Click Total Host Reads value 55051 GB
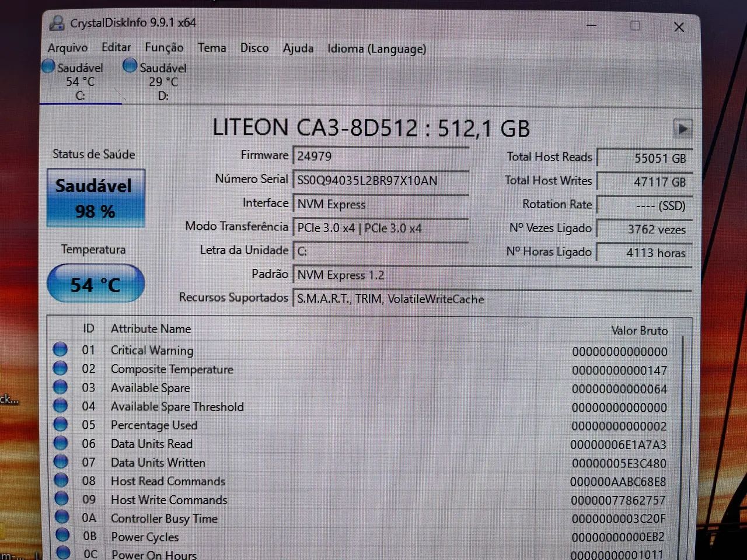Viewport: 747px width, 560px height. (x=644, y=158)
